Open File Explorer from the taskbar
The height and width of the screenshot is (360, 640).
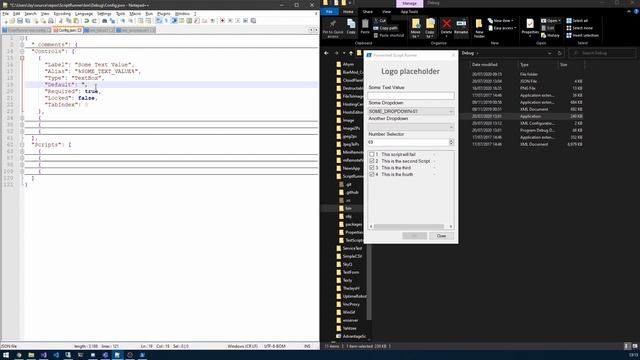pos(31,355)
